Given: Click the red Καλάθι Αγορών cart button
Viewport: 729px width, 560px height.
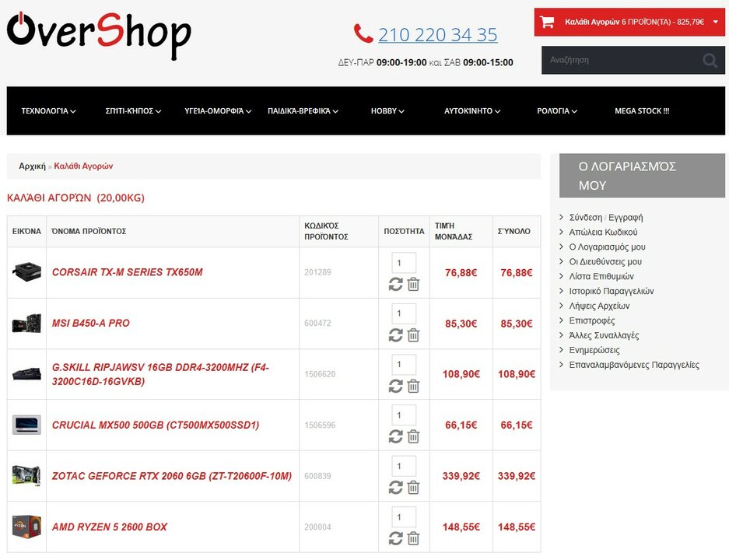Looking at the screenshot, I should click(x=629, y=22).
